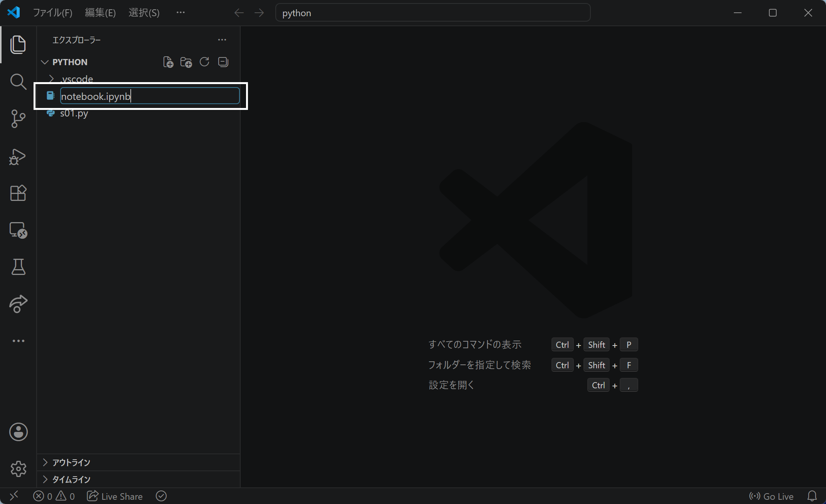Open Explorer views and more actions menu
The height and width of the screenshot is (504, 826).
click(222, 40)
